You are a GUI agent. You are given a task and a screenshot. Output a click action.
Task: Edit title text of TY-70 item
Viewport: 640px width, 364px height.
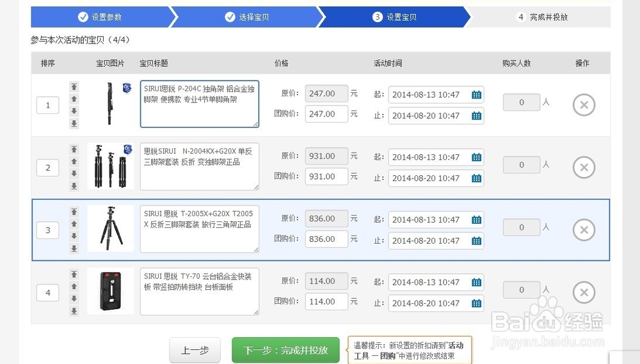click(200, 291)
